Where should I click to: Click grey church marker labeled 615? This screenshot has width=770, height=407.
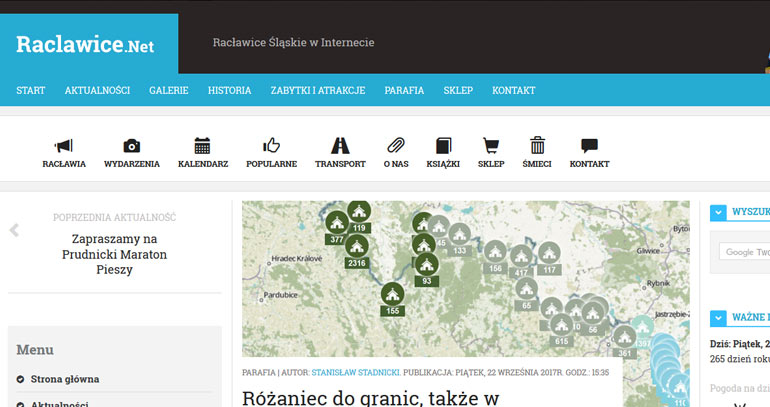[x=561, y=330]
